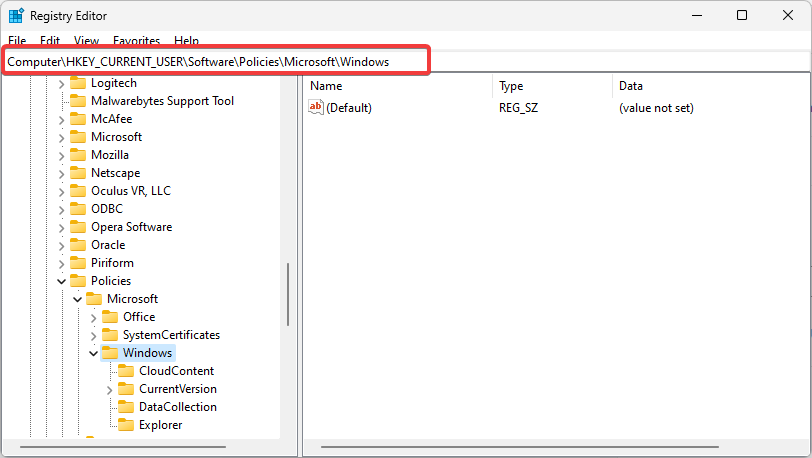Click the Windows folder icon

pyautogui.click(x=110, y=353)
